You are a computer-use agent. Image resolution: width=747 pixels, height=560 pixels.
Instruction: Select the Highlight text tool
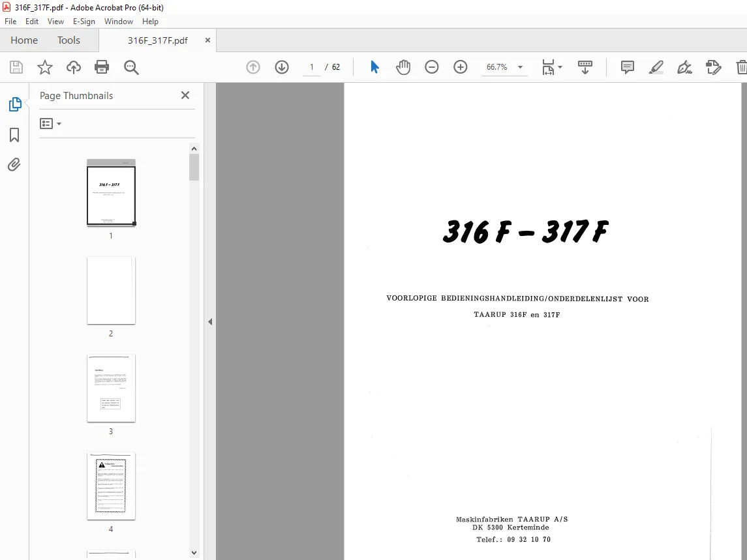pos(656,67)
